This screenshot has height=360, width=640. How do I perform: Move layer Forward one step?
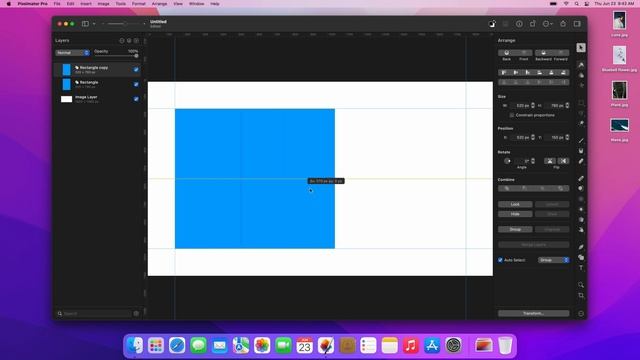pos(561,53)
